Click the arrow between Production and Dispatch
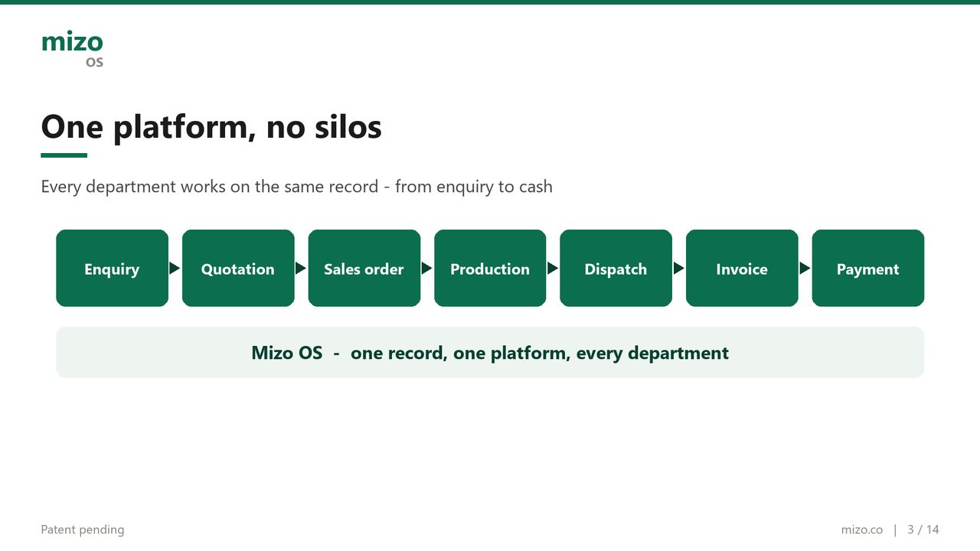This screenshot has height=551, width=980. pos(553,269)
